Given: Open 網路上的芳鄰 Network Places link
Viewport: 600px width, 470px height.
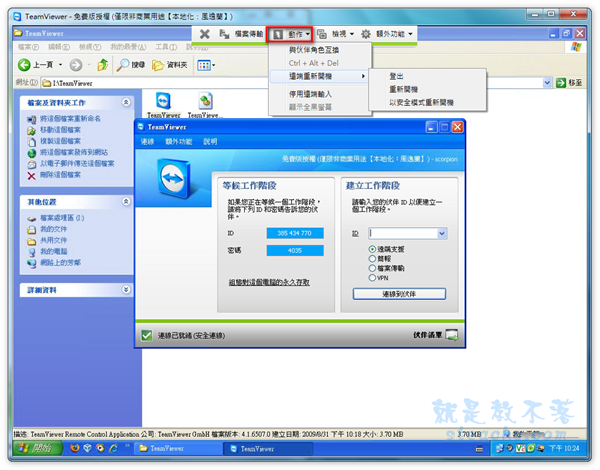Looking at the screenshot, I should point(60,263).
